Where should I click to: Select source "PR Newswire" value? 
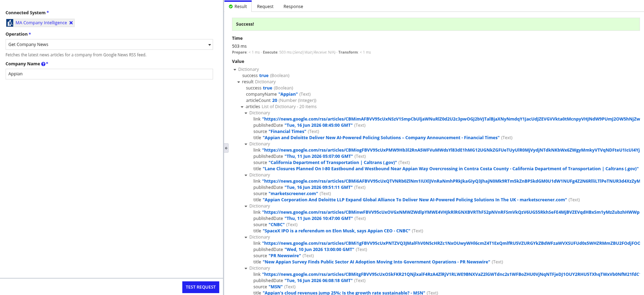[x=285, y=255]
